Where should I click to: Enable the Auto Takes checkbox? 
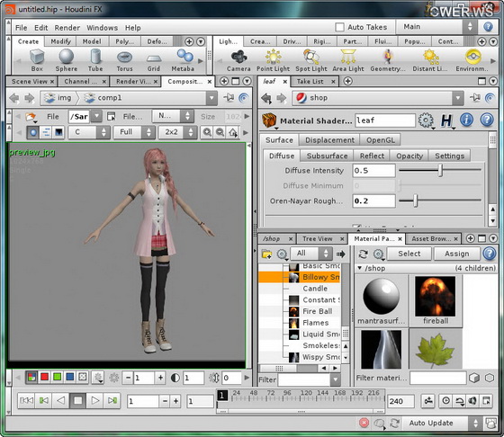tap(339, 27)
